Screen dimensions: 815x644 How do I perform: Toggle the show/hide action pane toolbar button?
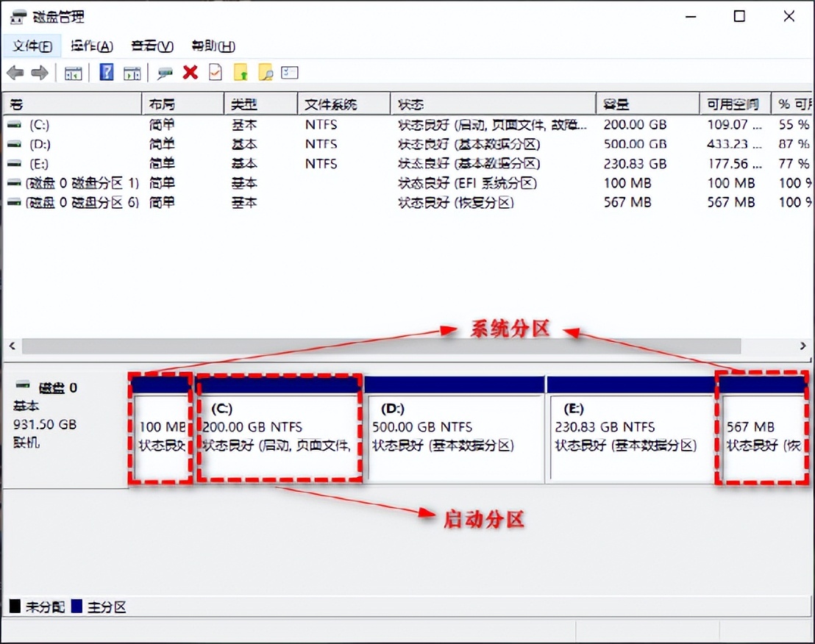point(132,72)
